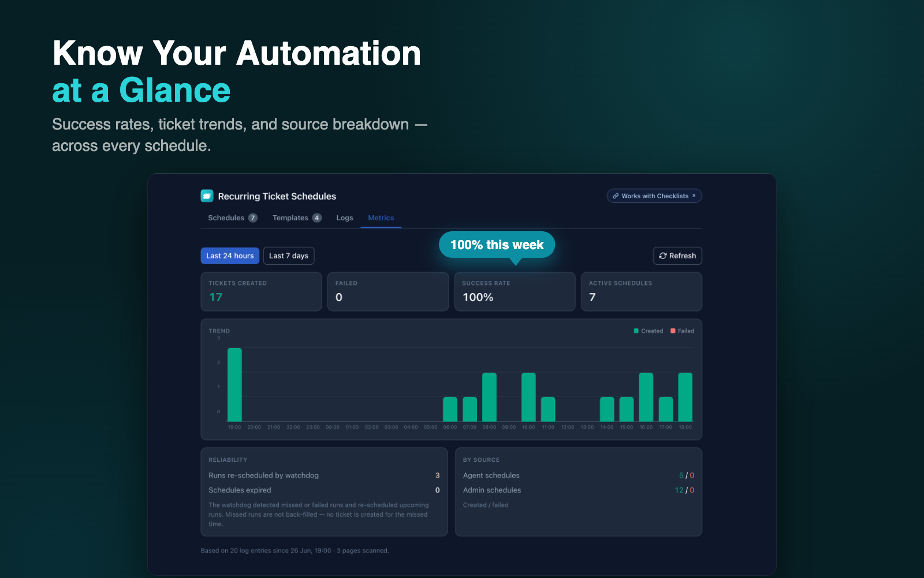This screenshot has width=924, height=578.
Task: Click the 'Admin schedules' row
Action: click(579, 490)
